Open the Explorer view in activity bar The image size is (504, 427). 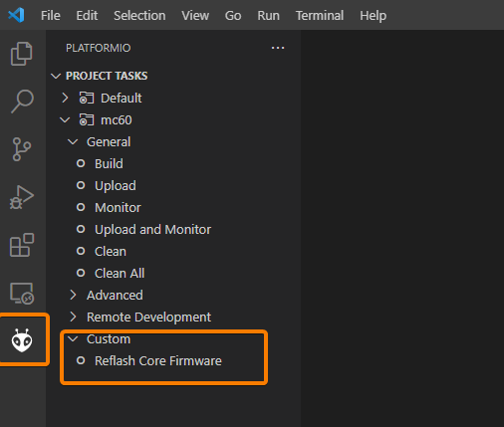click(22, 54)
